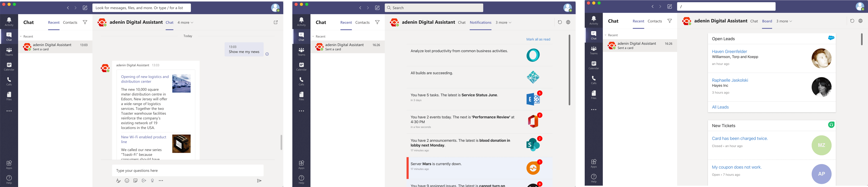Click the reload icon in the Notifications window

[x=560, y=22]
